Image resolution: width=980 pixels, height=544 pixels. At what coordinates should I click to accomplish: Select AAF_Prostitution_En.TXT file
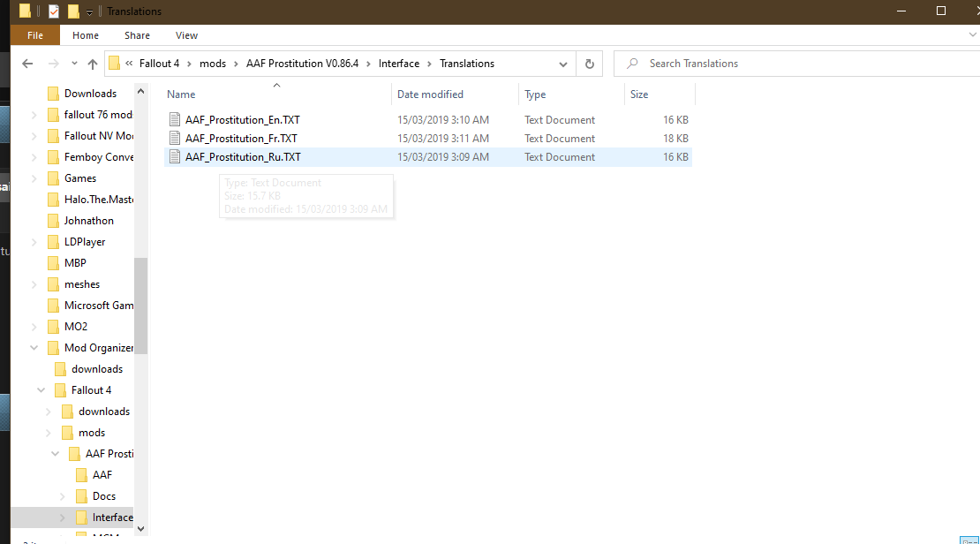pos(428,120)
